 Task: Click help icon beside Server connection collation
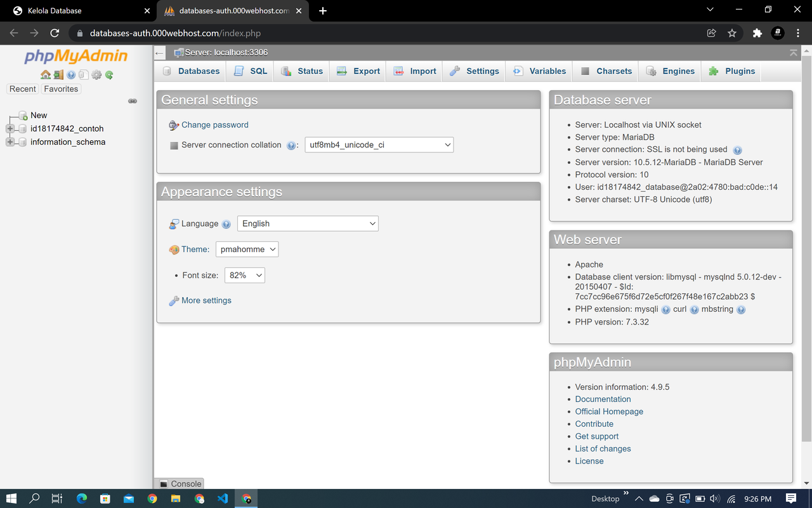tap(291, 145)
